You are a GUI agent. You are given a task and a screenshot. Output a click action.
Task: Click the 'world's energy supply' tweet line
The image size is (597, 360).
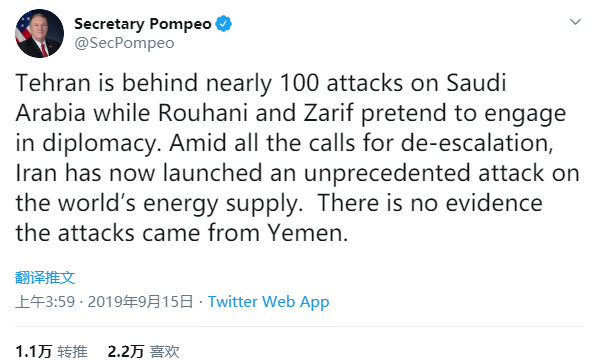[x=279, y=203]
